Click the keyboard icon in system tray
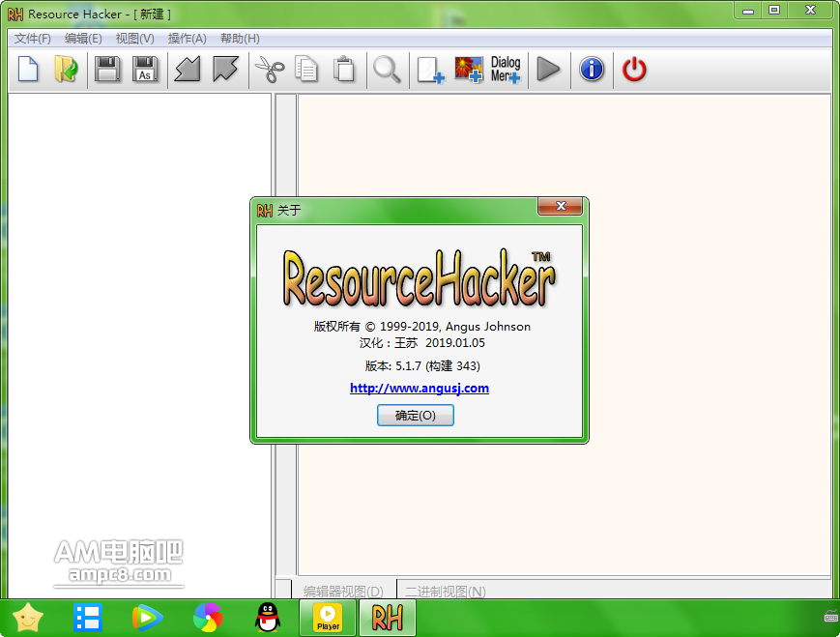 click(831, 616)
